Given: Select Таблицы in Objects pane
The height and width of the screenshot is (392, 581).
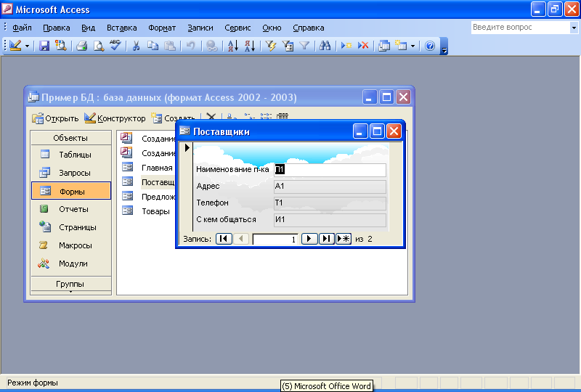Looking at the screenshot, I should (70, 155).
